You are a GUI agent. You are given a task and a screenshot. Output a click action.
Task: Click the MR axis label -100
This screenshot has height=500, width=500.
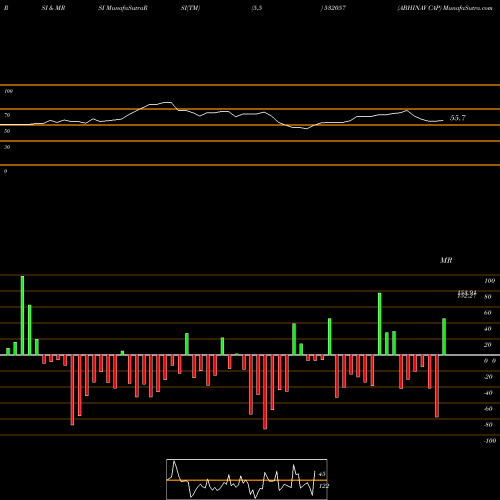[x=490, y=441]
